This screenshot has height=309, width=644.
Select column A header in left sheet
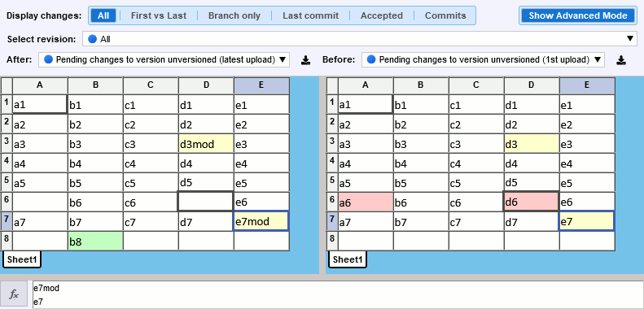(x=40, y=85)
